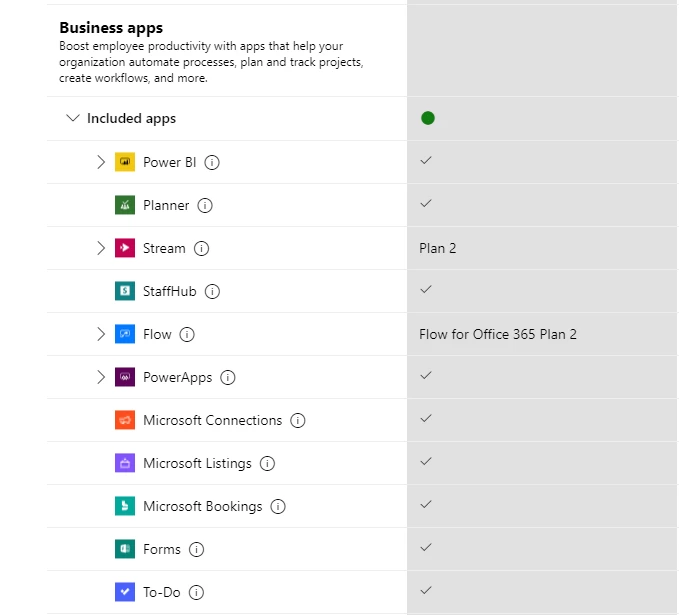Click the 'PowerApps' label text

pyautogui.click(x=178, y=378)
